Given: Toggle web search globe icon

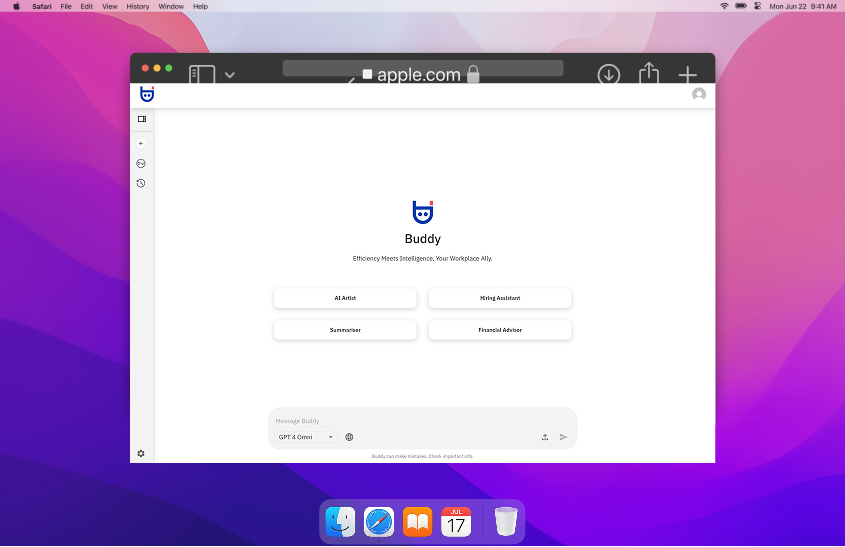Looking at the screenshot, I should tap(349, 437).
